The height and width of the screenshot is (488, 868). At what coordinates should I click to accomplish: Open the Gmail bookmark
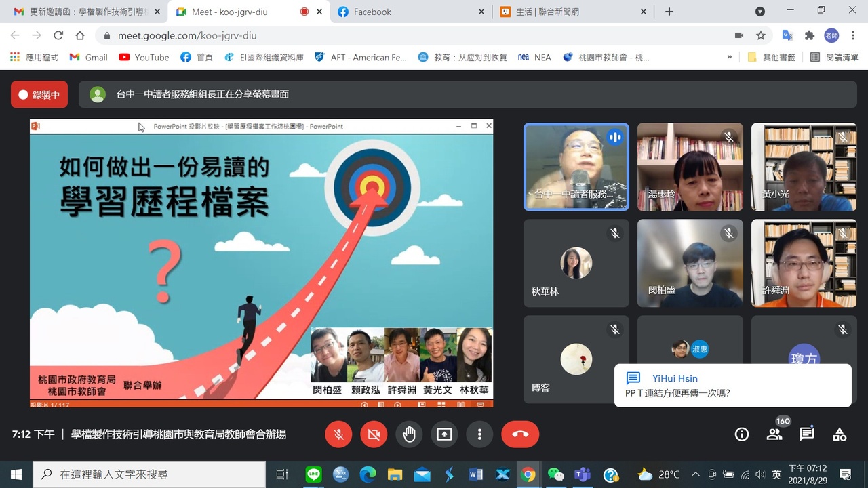[89, 58]
